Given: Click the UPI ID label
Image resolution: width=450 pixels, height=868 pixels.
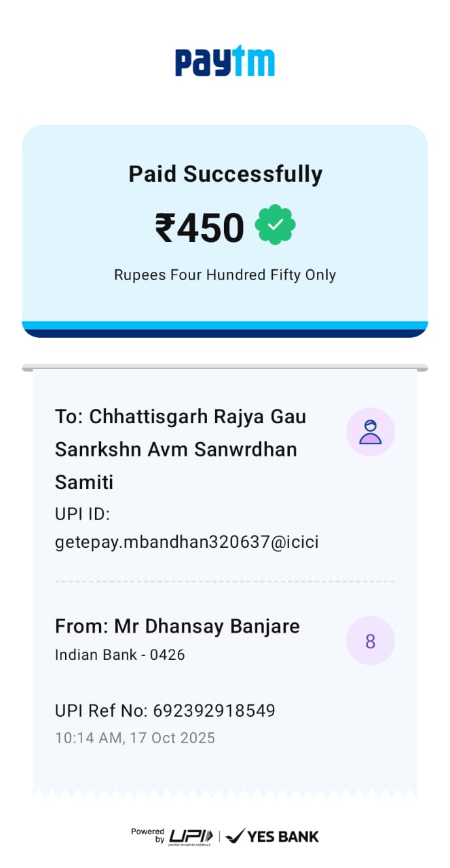Looking at the screenshot, I should 82,515.
